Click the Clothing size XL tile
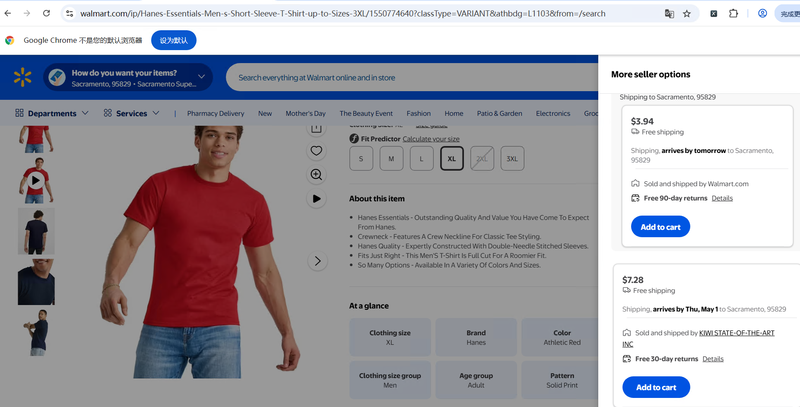The height and width of the screenshot is (407, 800). click(390, 337)
